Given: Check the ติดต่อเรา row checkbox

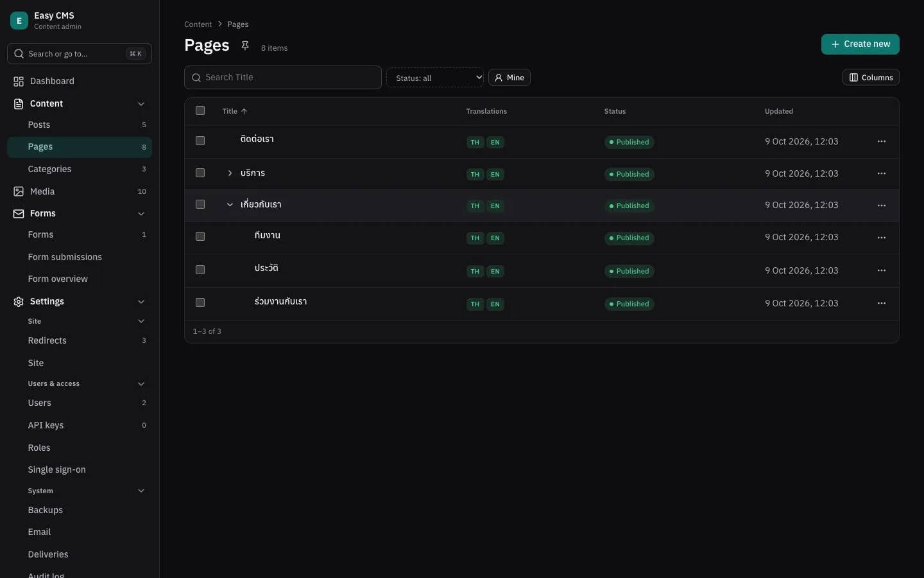Looking at the screenshot, I should pos(200,141).
